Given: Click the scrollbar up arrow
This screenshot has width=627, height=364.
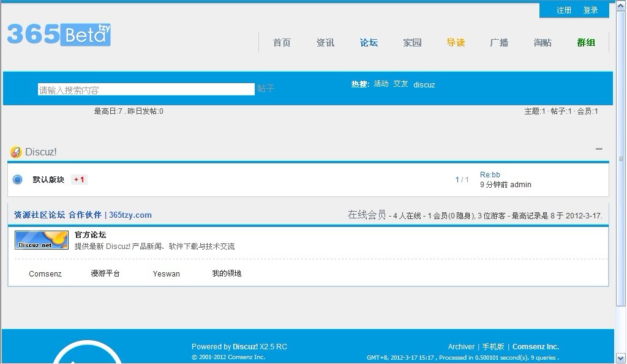Looking at the screenshot, I should pyautogui.click(x=621, y=6).
